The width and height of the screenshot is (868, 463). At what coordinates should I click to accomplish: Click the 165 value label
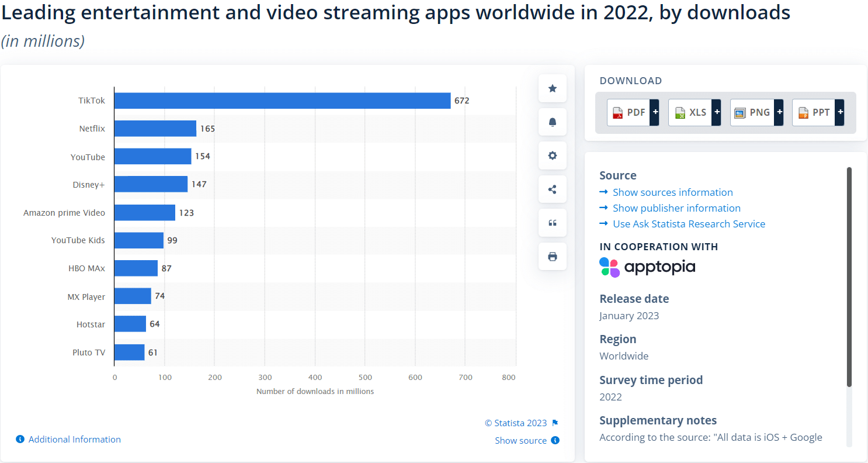click(x=207, y=129)
